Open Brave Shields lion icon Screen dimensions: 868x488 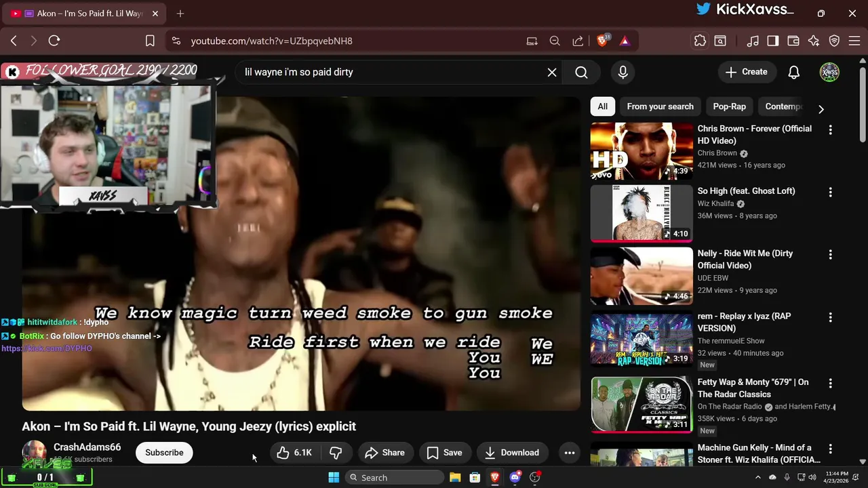603,41
